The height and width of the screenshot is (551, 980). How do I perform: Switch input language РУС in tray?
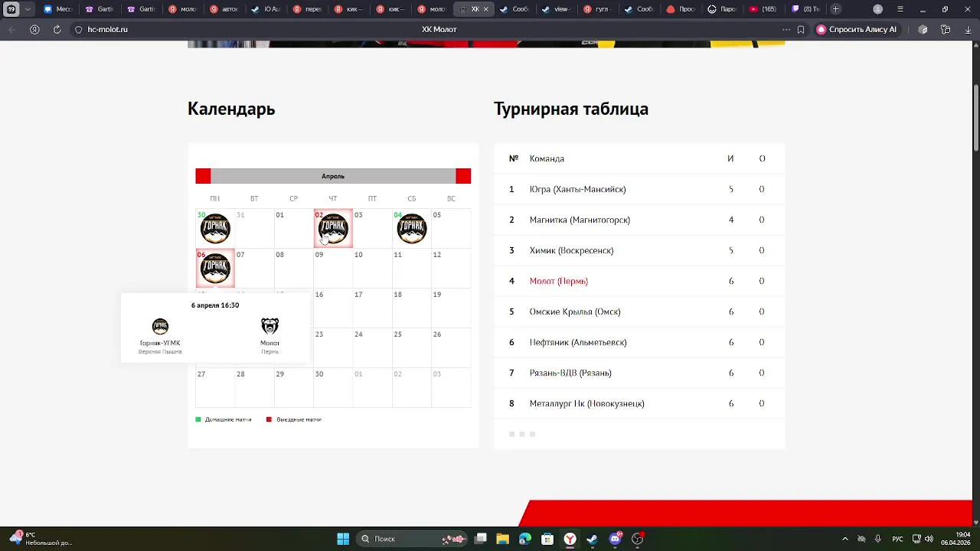(897, 539)
